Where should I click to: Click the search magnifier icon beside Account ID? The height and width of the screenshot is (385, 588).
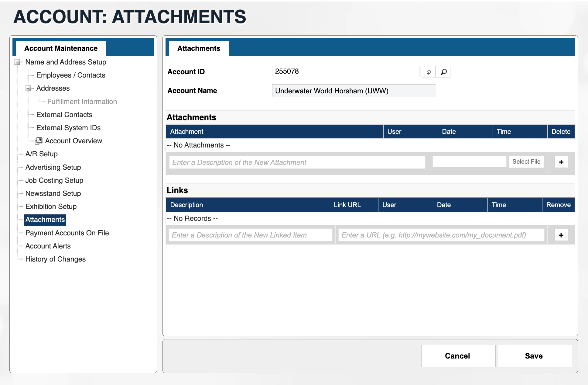(443, 72)
